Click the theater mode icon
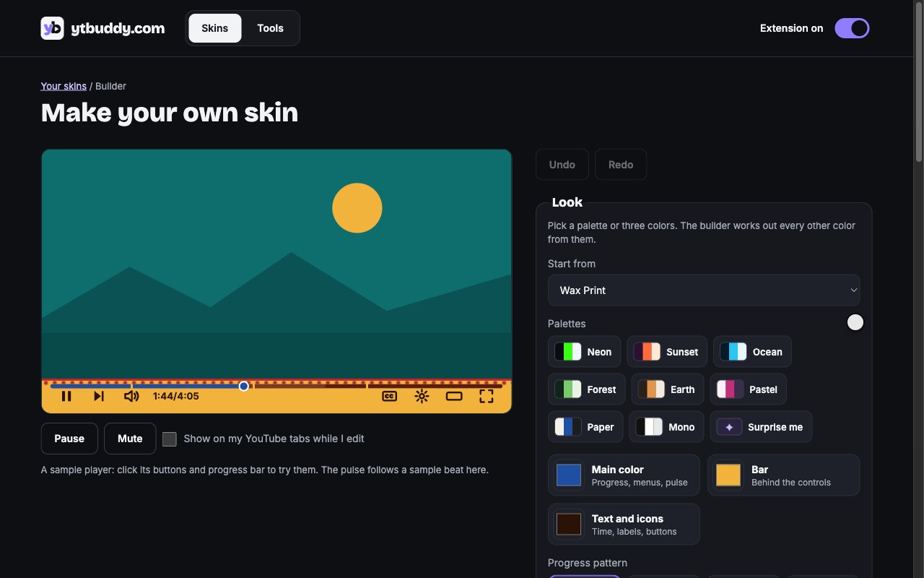 tap(454, 396)
